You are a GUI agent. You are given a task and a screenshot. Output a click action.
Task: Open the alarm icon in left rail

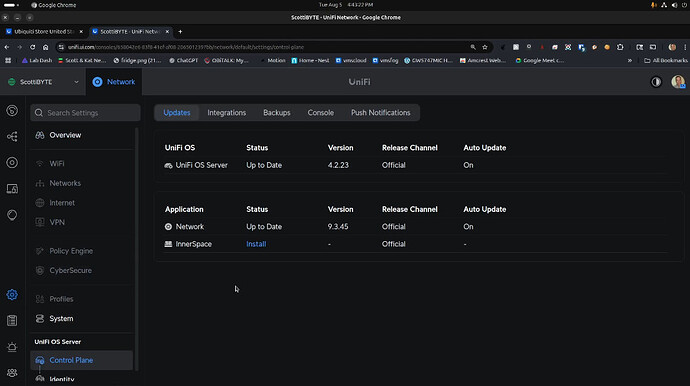[12, 347]
